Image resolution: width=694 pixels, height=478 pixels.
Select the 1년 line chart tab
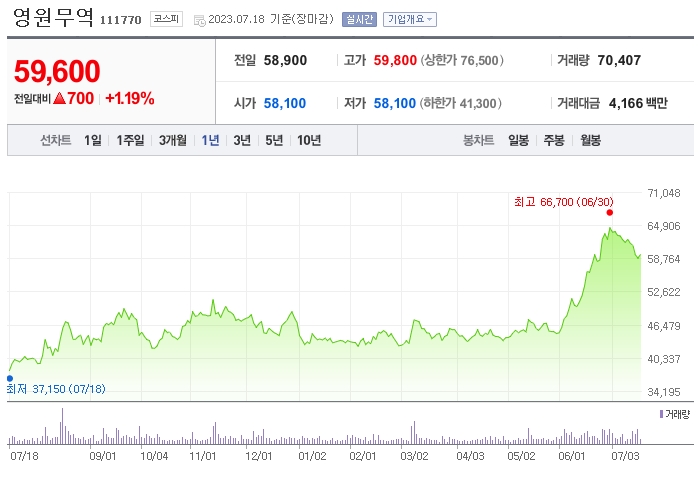click(x=210, y=140)
